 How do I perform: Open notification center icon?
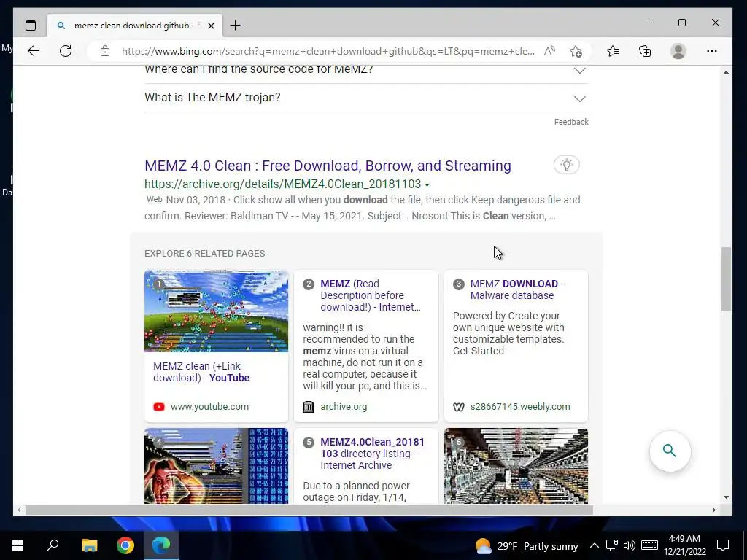pos(723,545)
